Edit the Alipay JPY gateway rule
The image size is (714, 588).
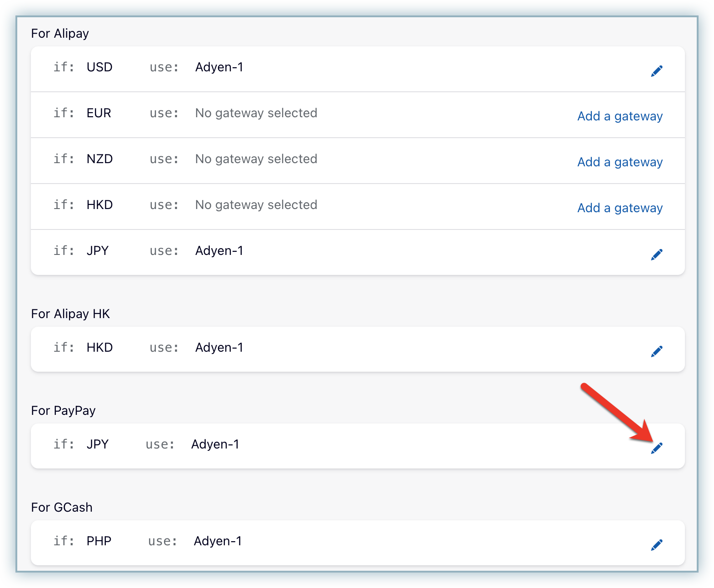[657, 254]
